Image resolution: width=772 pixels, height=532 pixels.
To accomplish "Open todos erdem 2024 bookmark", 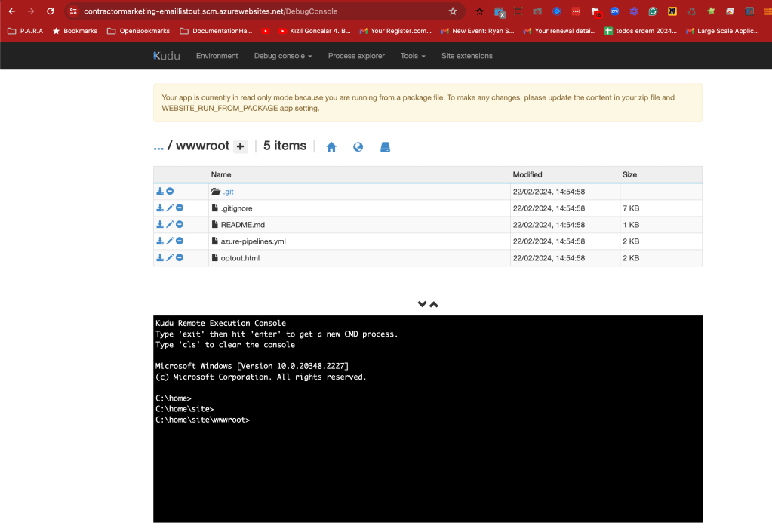I will coord(641,31).
